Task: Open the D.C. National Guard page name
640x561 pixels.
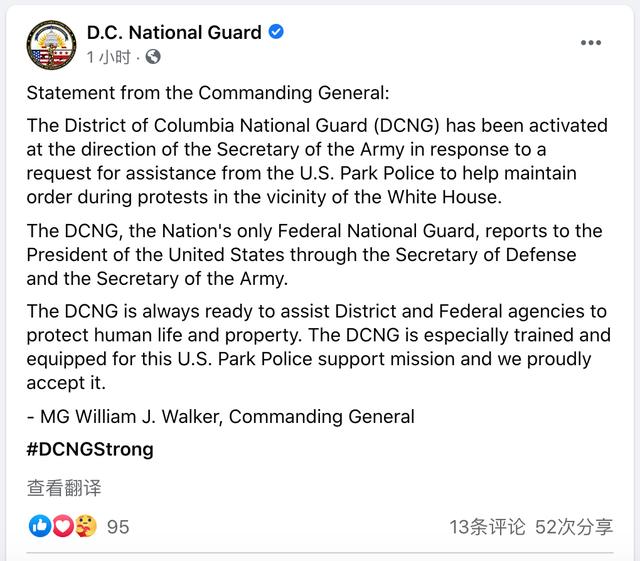Action: pyautogui.click(x=174, y=33)
